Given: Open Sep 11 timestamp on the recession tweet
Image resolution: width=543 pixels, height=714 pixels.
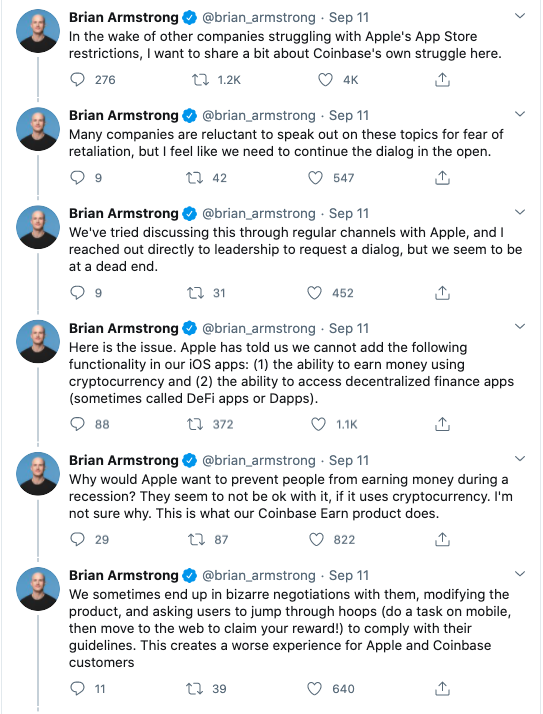Looking at the screenshot, I should [x=349, y=460].
